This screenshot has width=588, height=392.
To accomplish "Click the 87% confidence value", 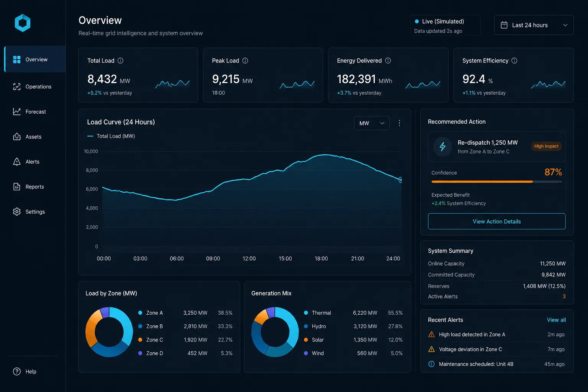I will (553, 172).
